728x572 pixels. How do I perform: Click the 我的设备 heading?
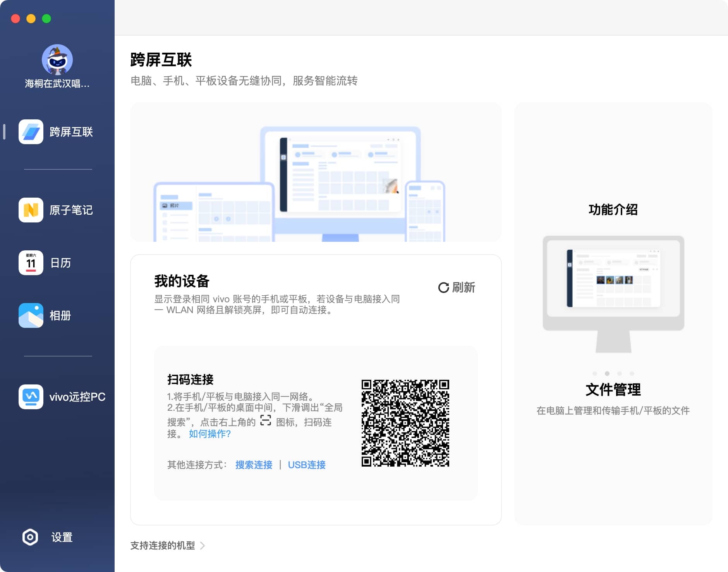tap(182, 281)
